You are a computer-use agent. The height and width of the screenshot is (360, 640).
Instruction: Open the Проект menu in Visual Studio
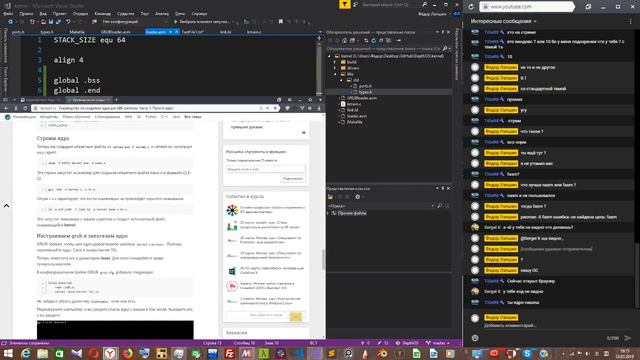pos(60,13)
